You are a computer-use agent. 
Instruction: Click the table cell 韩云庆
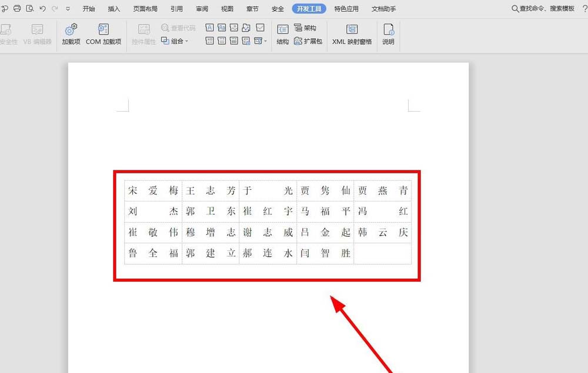click(x=383, y=233)
